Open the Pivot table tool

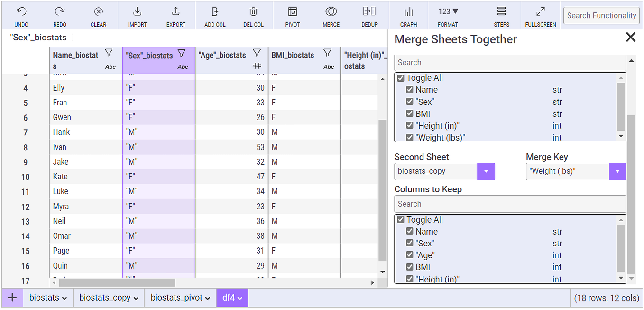click(x=293, y=12)
